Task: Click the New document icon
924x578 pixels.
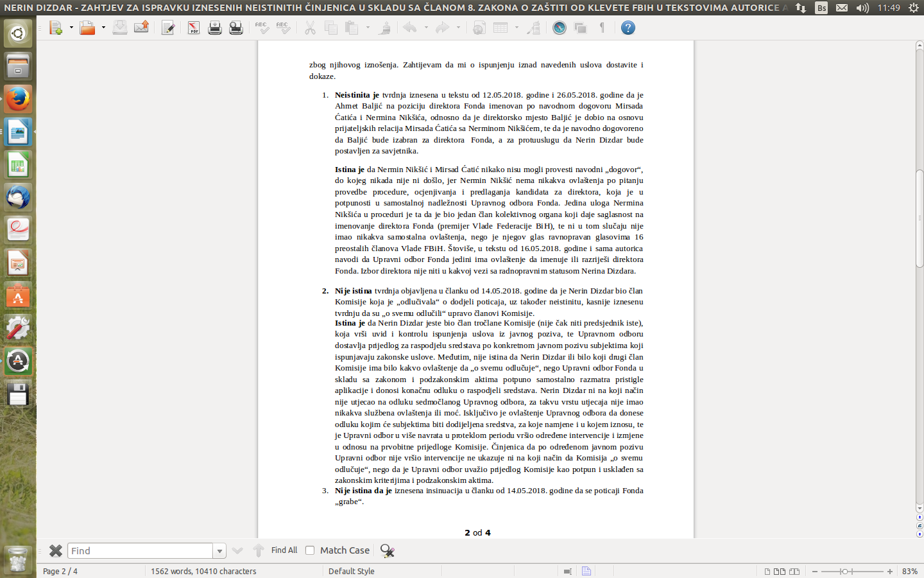Action: click(56, 28)
